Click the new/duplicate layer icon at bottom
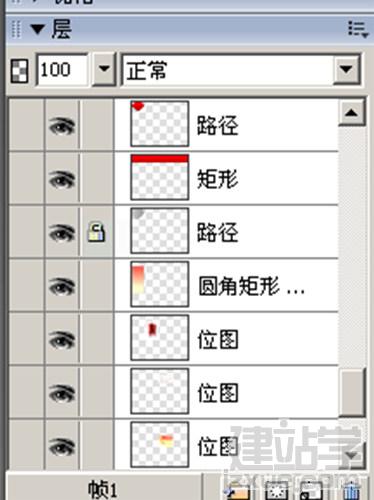Viewport: 374px width, 500px height. 238,491
